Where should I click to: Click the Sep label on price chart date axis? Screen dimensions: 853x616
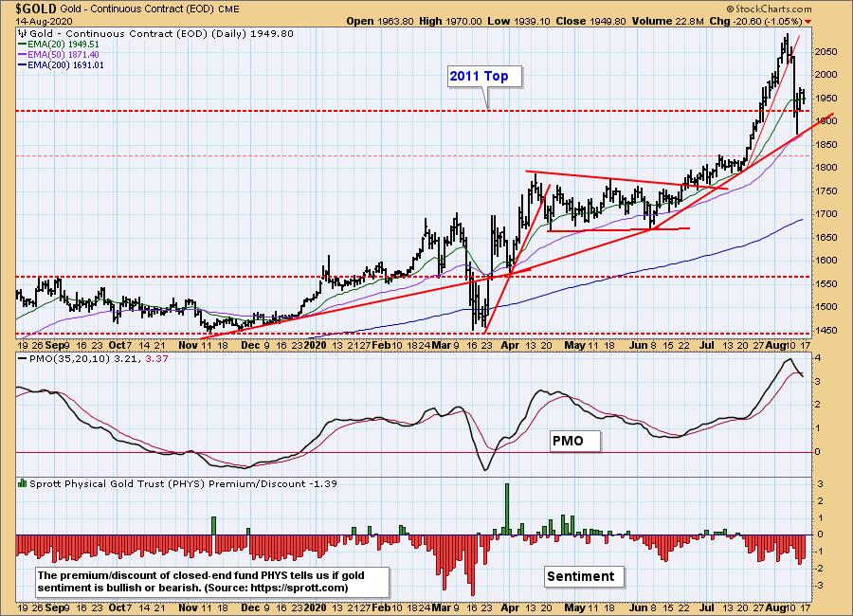point(54,345)
